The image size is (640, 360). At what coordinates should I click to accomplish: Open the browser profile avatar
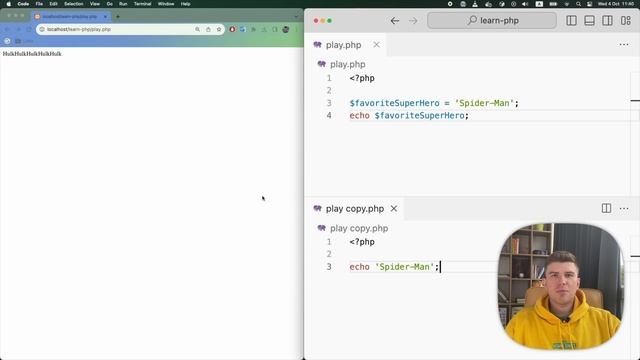pos(286,29)
